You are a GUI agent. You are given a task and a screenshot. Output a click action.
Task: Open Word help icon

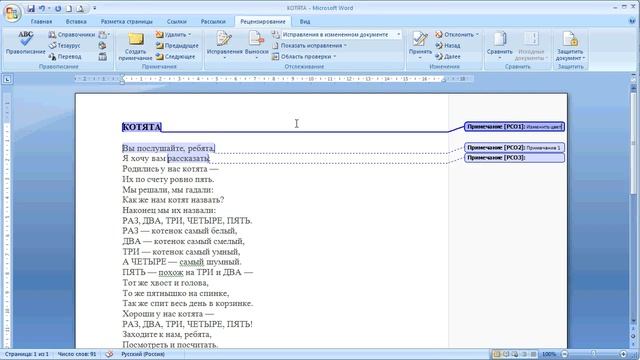(x=632, y=21)
